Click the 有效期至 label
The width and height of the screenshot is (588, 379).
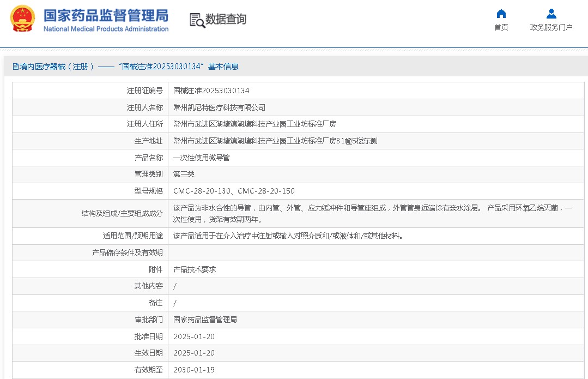click(x=149, y=370)
